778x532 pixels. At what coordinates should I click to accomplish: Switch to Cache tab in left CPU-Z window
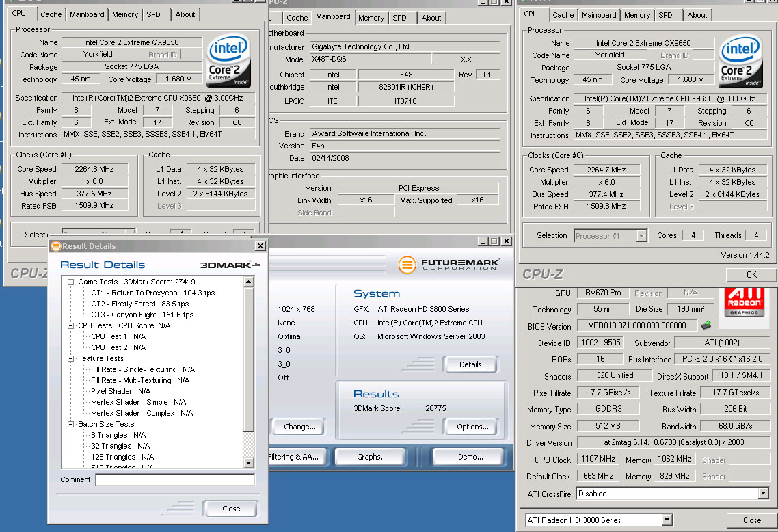coord(51,14)
